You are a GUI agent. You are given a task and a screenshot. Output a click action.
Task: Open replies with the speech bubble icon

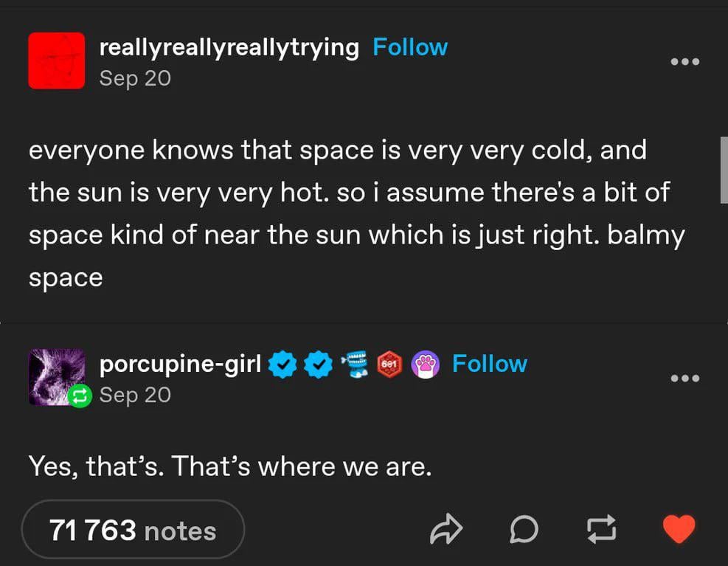(x=524, y=530)
